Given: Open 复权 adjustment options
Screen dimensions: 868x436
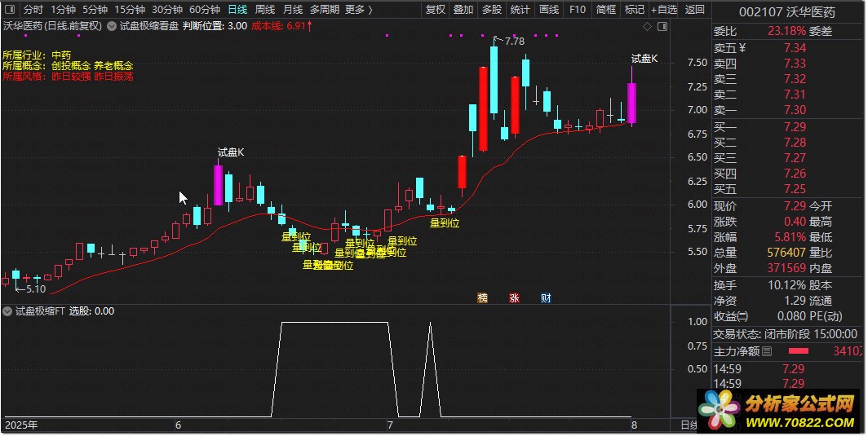Looking at the screenshot, I should (435, 10).
